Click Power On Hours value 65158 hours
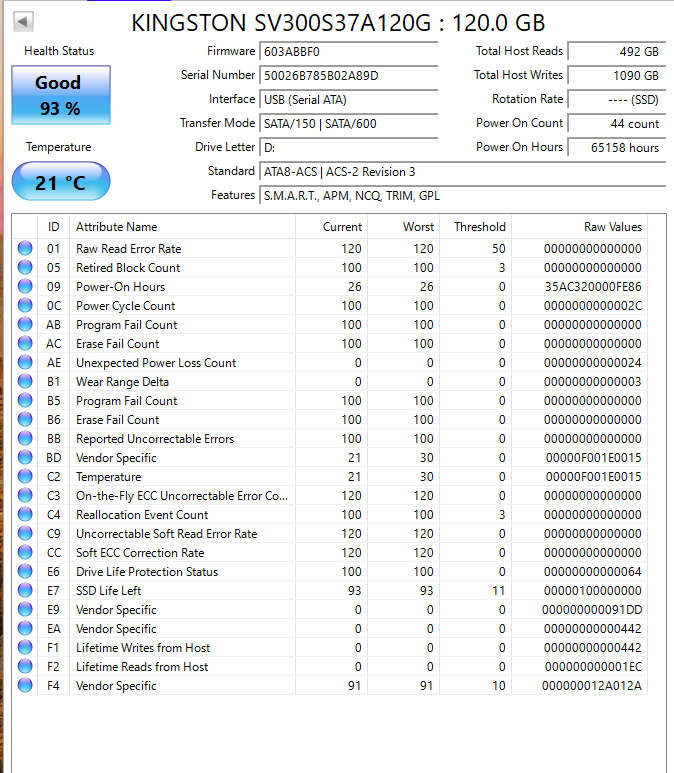The width and height of the screenshot is (674, 773). (x=617, y=147)
